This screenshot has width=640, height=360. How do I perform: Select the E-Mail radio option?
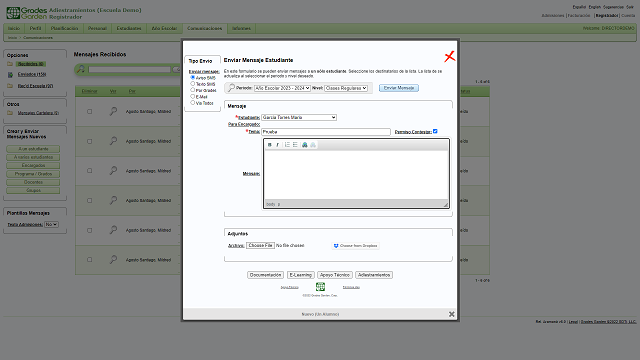tap(193, 96)
